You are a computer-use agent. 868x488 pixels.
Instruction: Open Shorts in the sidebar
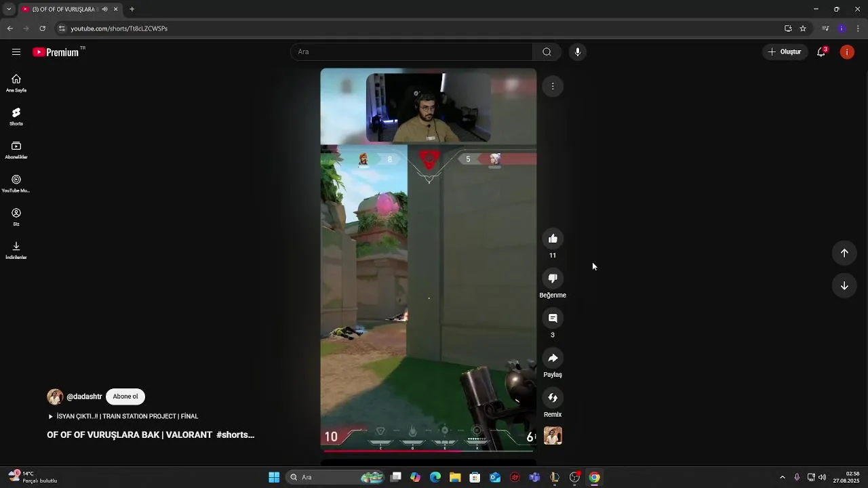coord(16,117)
